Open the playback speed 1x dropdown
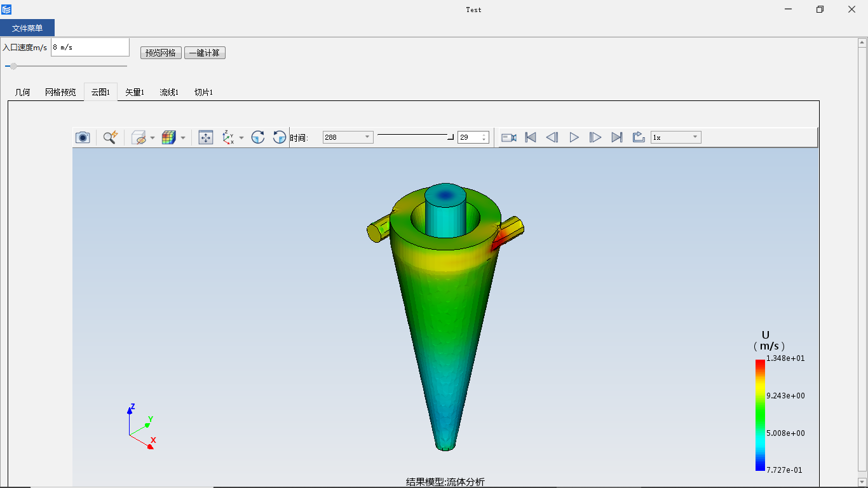868x488 pixels. click(x=676, y=137)
